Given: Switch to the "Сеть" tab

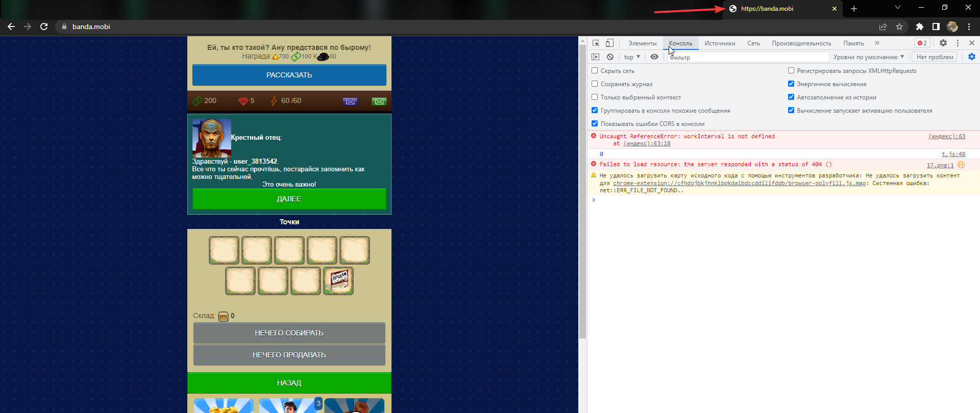Looking at the screenshot, I should tap(753, 43).
